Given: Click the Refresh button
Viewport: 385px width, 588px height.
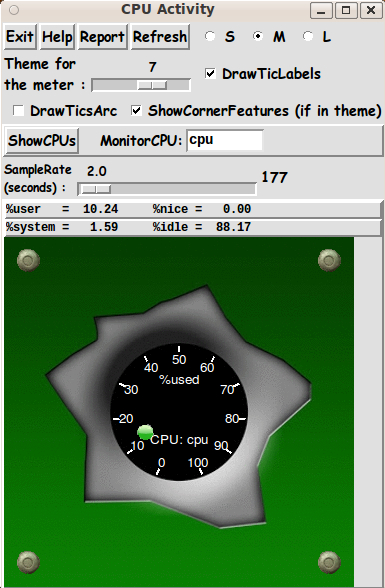Looking at the screenshot, I should tap(160, 37).
